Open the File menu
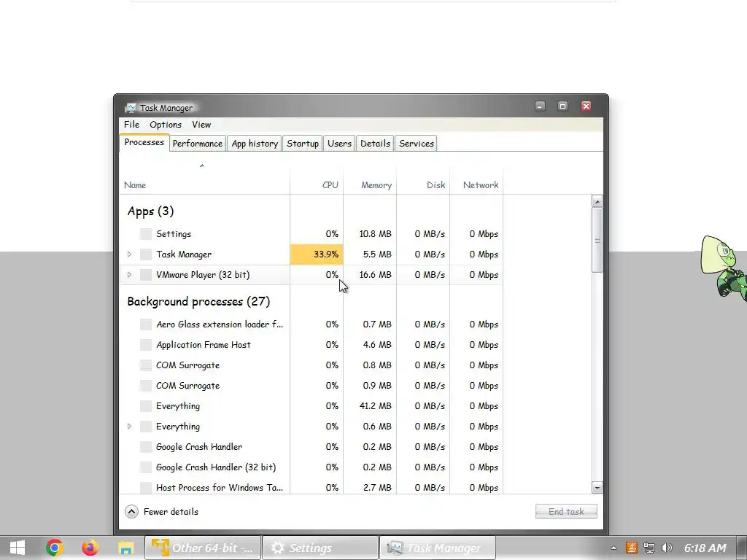Viewport: 747px width, 560px height. [x=131, y=124]
